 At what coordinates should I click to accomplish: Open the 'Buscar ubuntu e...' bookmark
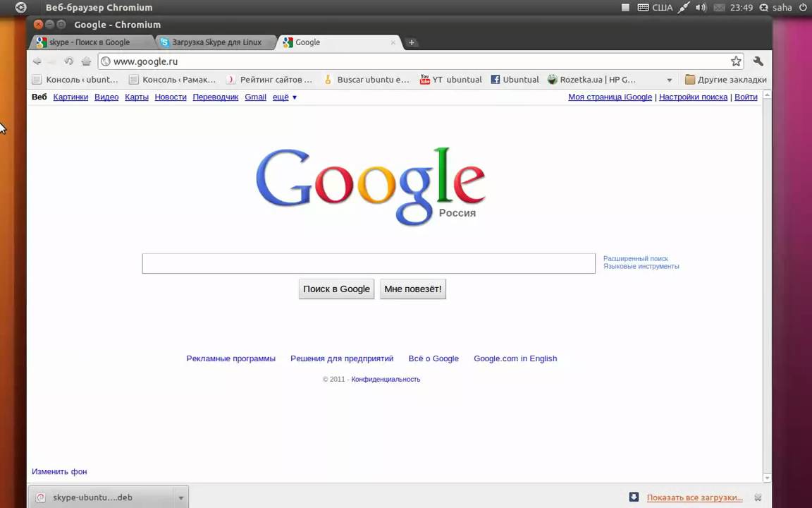(367, 79)
